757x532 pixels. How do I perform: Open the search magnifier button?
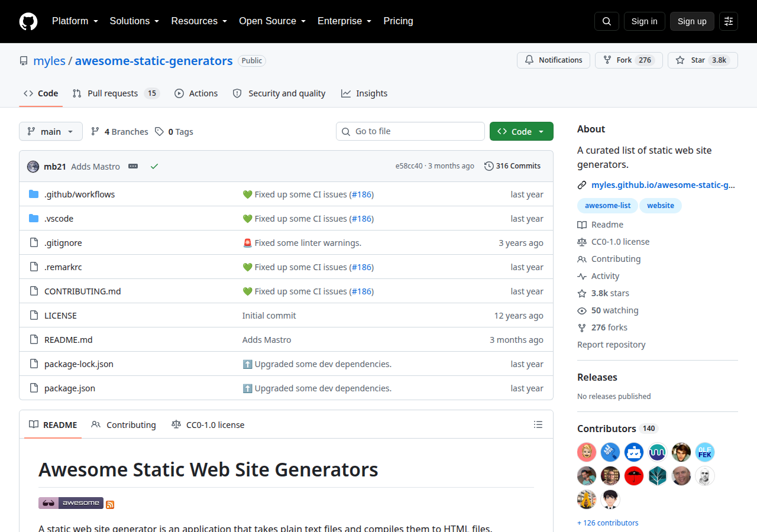607,21
